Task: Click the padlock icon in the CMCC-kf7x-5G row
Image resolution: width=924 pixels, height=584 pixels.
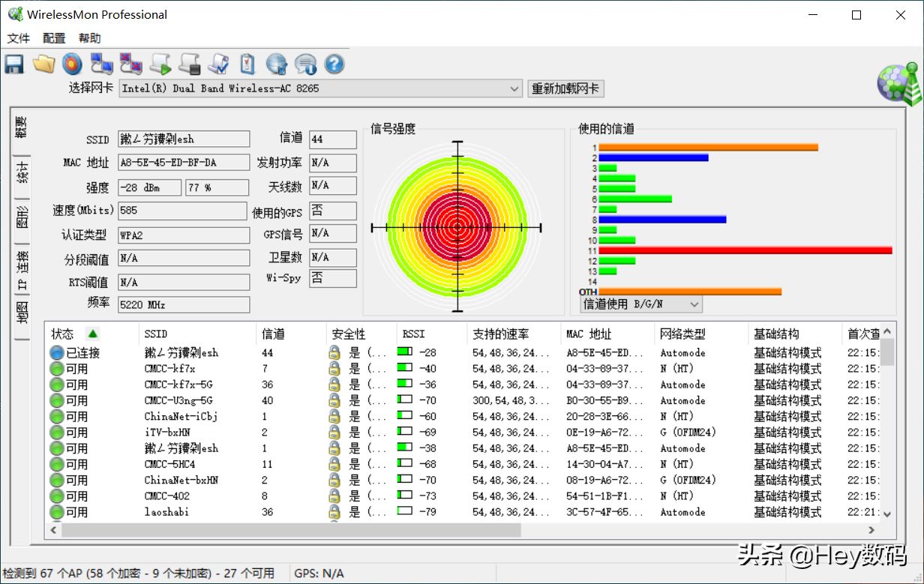Action: pos(334,384)
